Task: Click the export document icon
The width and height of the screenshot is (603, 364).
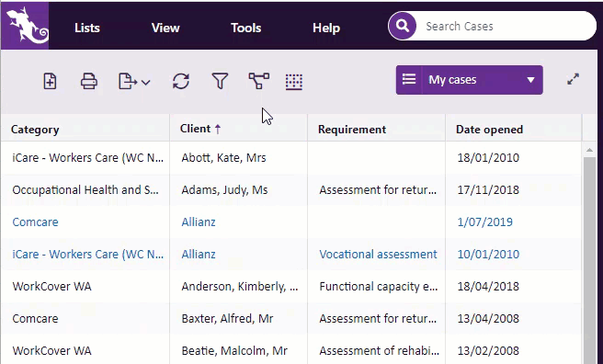Action: tap(127, 81)
